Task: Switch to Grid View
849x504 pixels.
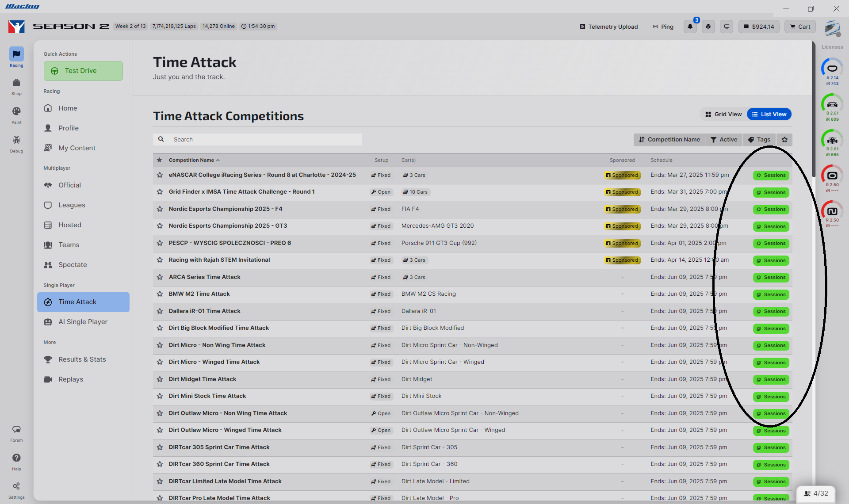Action: (x=723, y=115)
